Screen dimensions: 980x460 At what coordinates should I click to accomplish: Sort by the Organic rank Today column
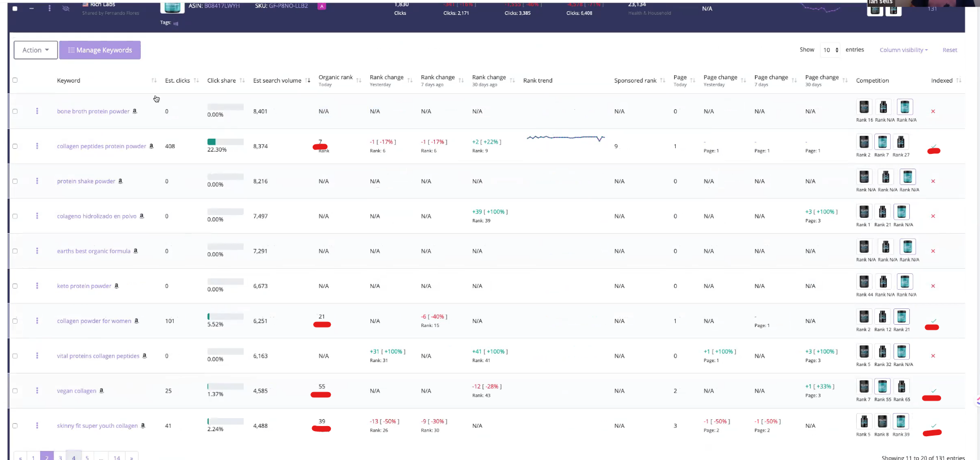pos(359,80)
